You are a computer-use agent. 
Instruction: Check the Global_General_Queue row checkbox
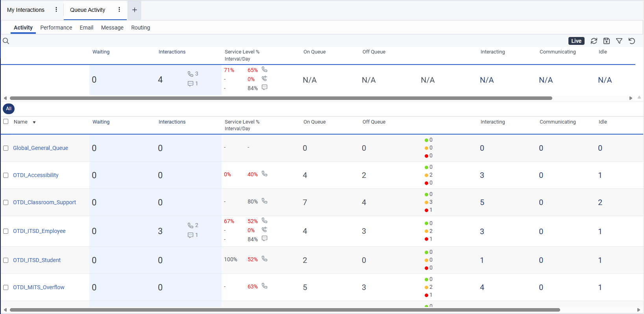click(x=6, y=148)
